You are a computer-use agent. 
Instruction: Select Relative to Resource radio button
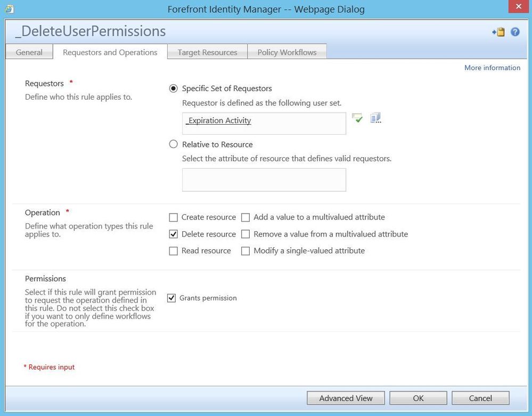click(x=173, y=144)
